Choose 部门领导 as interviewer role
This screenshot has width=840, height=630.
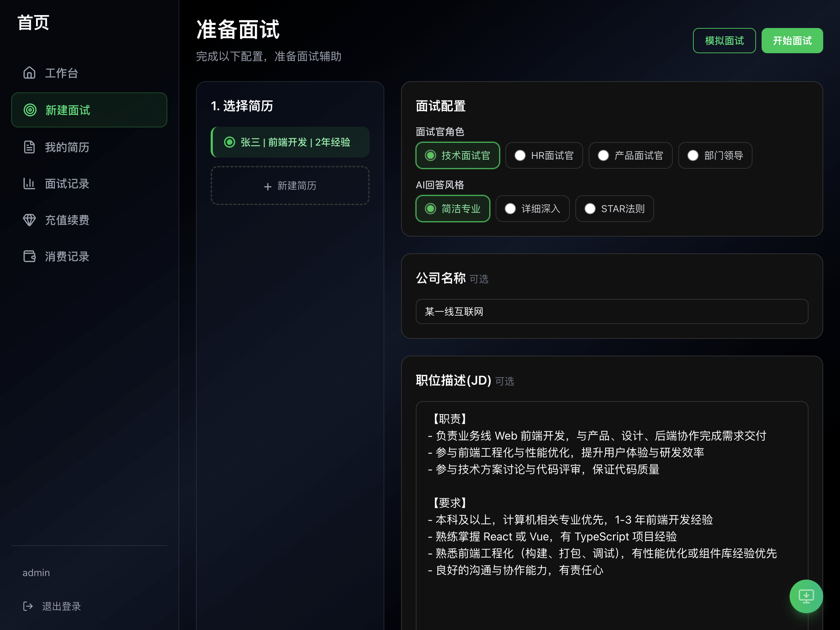(715, 155)
